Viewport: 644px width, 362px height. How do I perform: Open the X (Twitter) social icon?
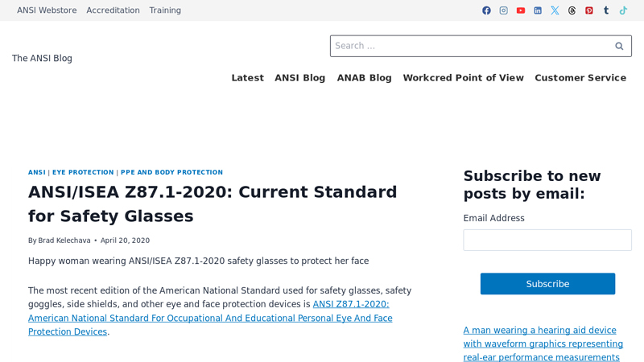coord(555,10)
